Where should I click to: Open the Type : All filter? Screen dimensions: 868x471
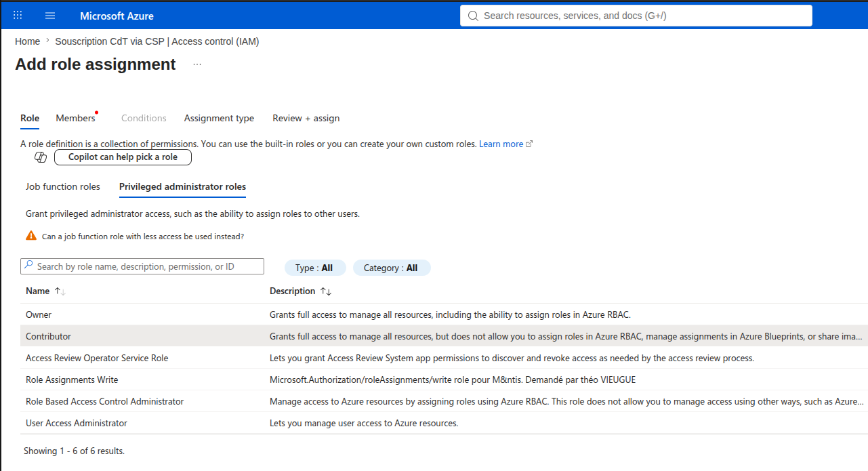click(314, 268)
